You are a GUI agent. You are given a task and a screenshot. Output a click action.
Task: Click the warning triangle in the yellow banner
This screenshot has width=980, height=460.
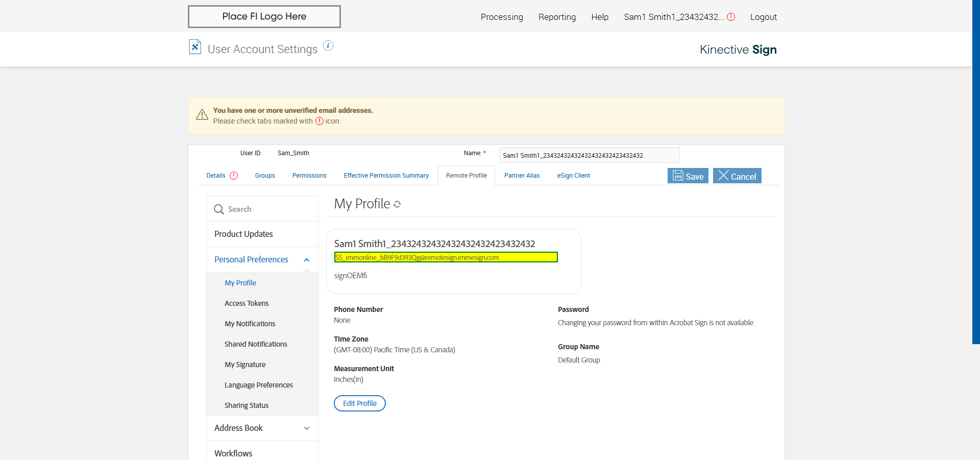click(x=202, y=115)
